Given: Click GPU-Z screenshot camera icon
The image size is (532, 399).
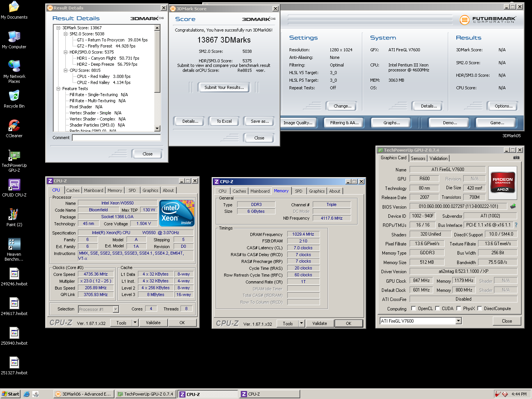Looking at the screenshot, I should coord(516,157).
